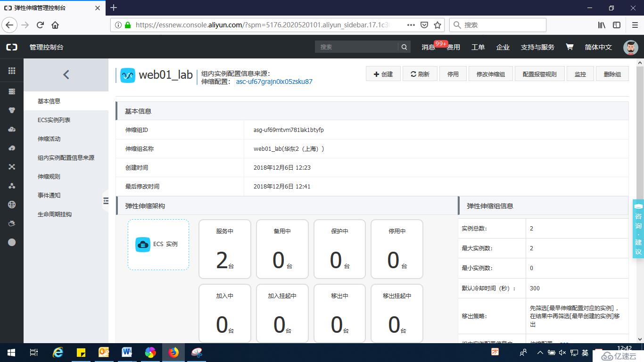Click the 修改伸缩组 button
644x362 pixels.
[x=491, y=74]
